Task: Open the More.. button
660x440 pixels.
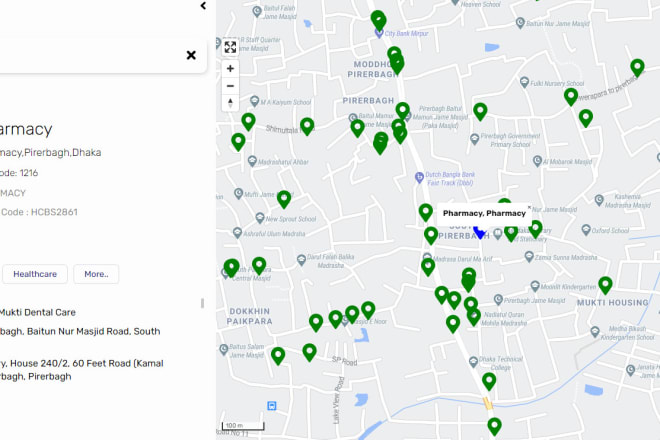Action: pos(96,274)
